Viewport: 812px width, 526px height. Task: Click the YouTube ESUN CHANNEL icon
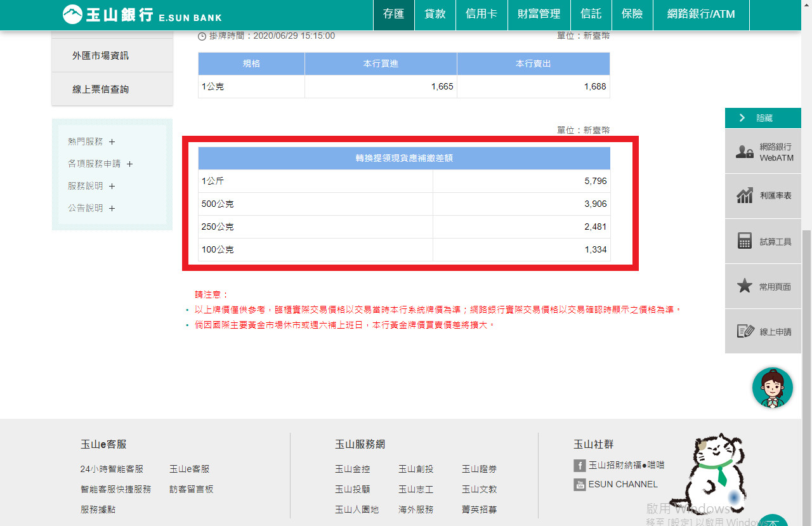tap(579, 485)
